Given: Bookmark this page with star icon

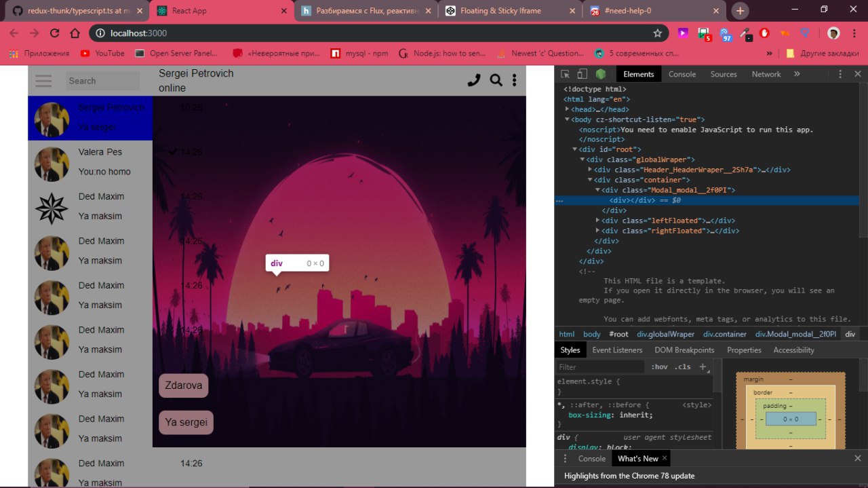Looking at the screenshot, I should pos(657,33).
